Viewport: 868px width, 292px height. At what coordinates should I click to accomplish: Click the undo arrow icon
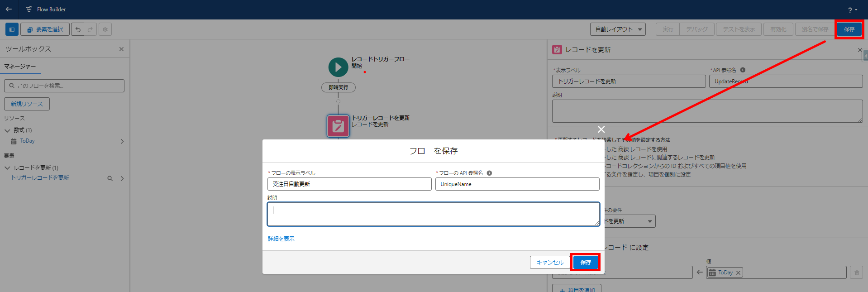78,29
